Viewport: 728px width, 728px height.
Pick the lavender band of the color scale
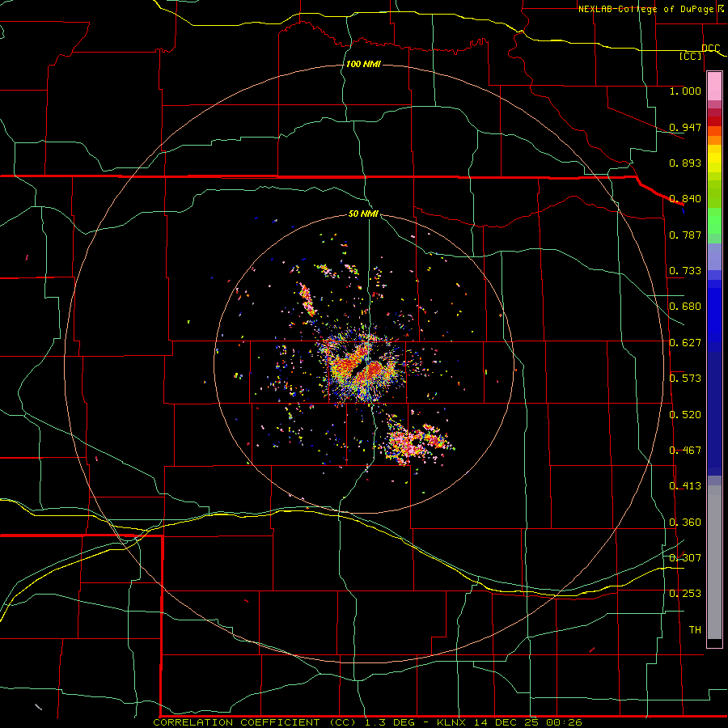[714, 256]
